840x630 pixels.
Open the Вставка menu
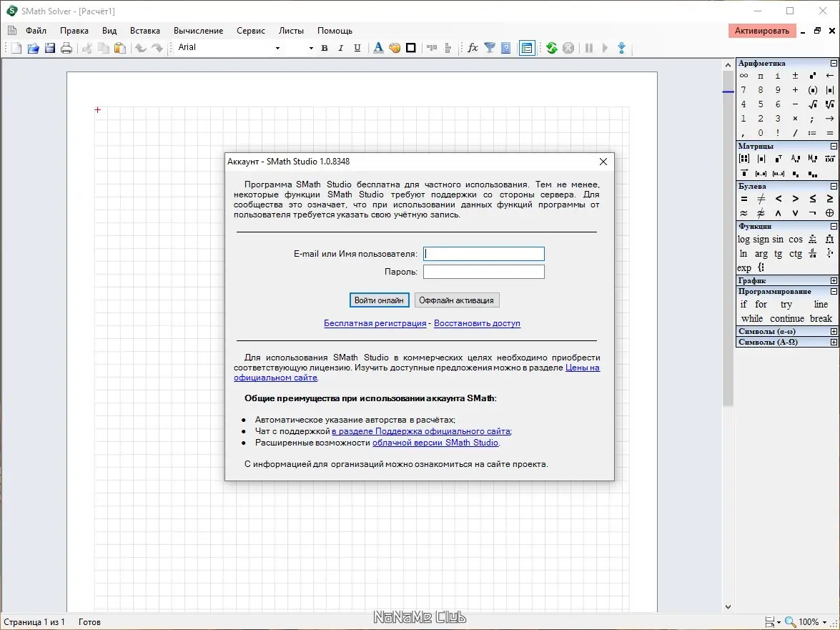pyautogui.click(x=145, y=31)
